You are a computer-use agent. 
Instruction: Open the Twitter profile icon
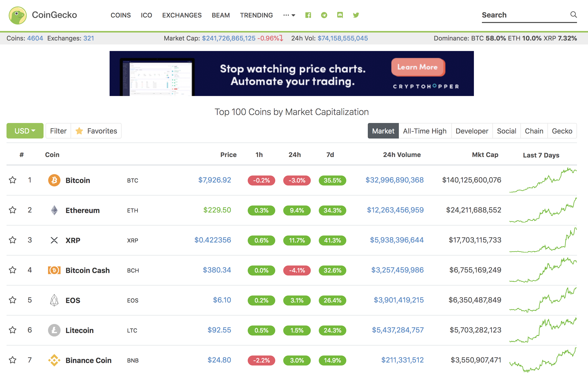[356, 15]
